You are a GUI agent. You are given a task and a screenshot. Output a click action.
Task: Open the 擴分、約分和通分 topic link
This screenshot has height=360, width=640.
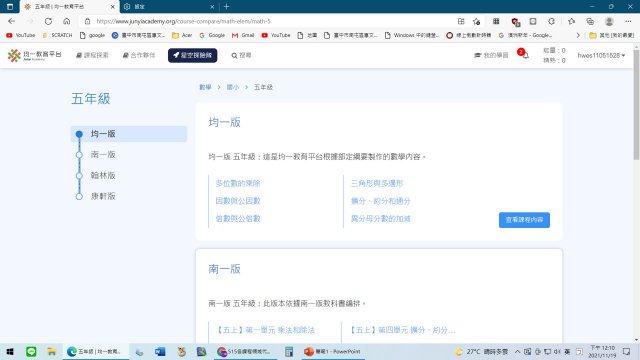(x=380, y=200)
